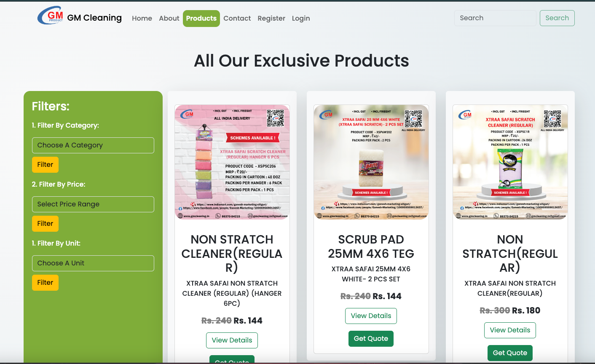Click the green-outlined Search button
Screen dimensions: 595x364
(557, 18)
